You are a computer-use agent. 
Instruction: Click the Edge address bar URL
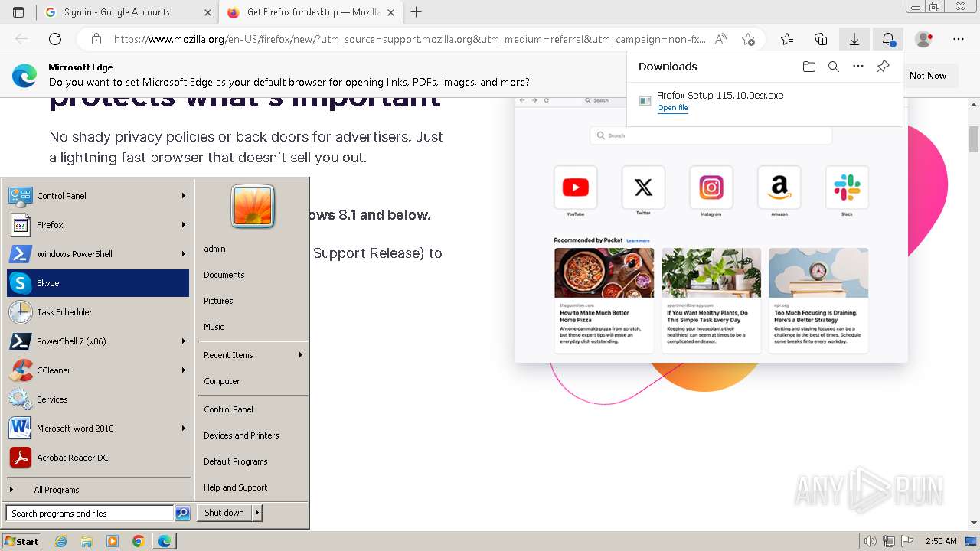[x=410, y=39]
